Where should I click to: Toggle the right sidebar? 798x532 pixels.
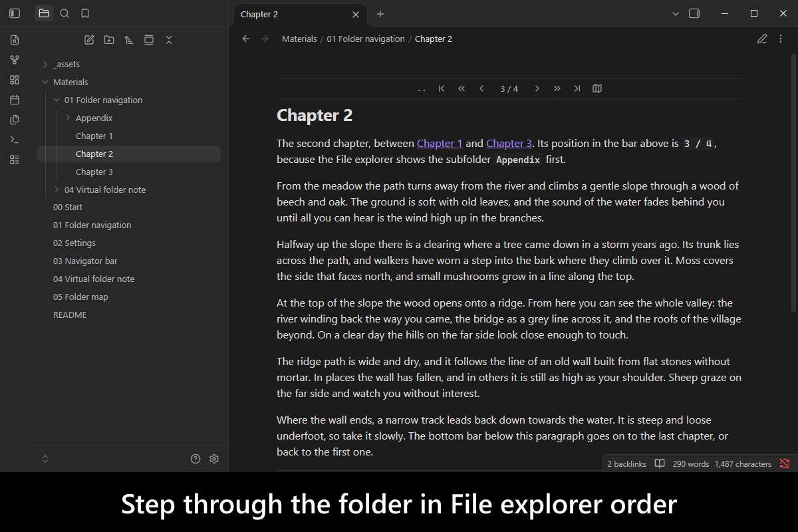coord(694,13)
